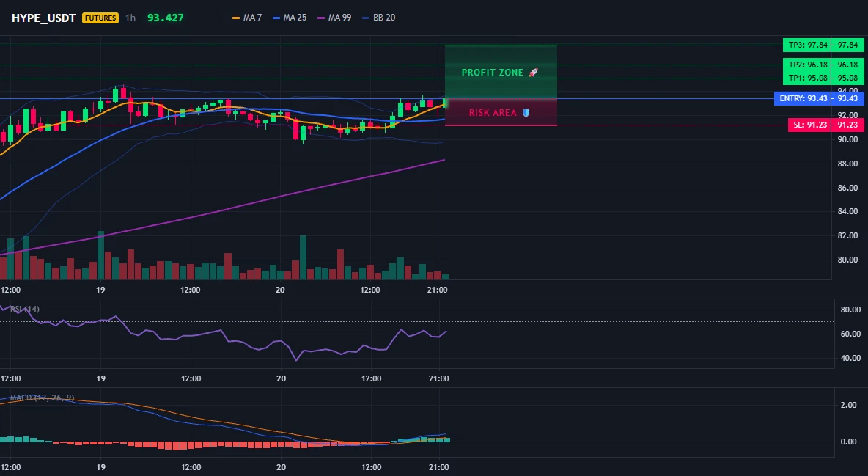Click the 60.00 level on RSI axis
Viewport: 868px width, 476px height.
[850, 334]
